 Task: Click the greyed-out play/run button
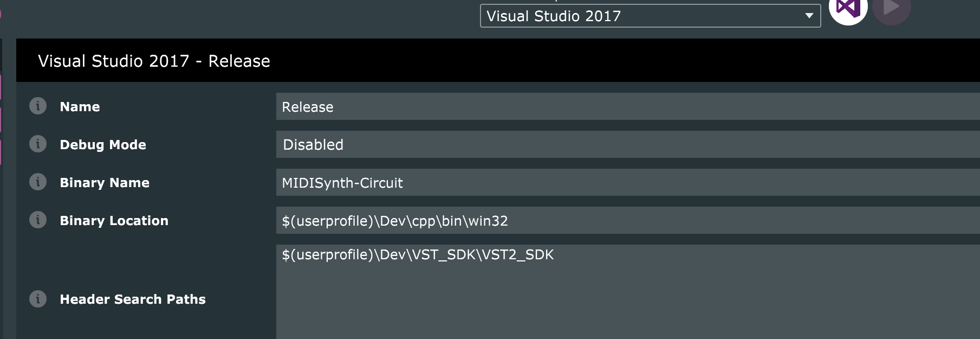pos(891,9)
